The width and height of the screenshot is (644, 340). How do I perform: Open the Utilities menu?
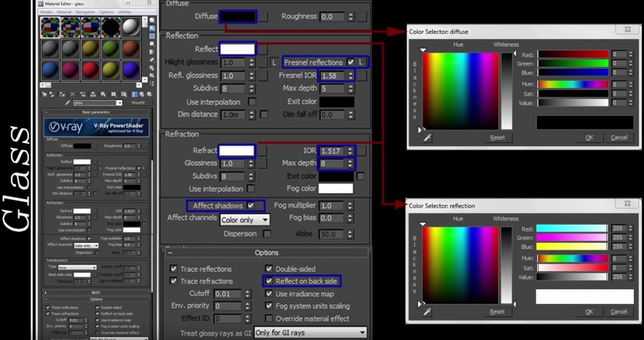(x=125, y=12)
